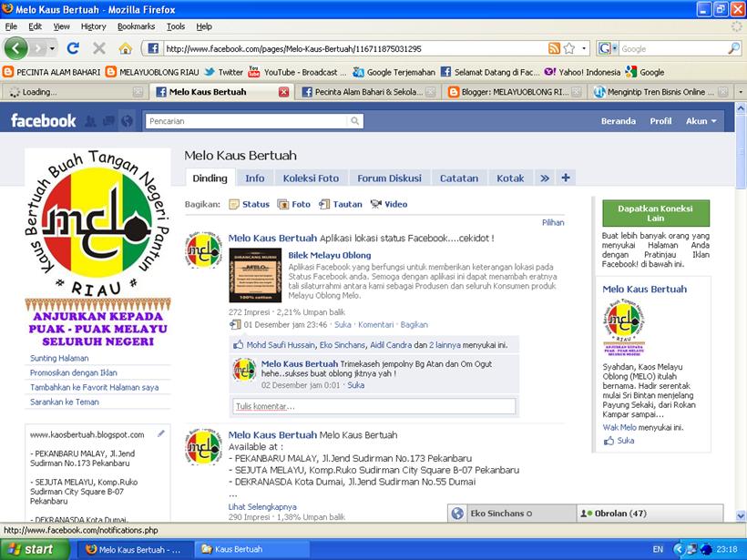Click Bagikan under the first post
Screen dimensions: 747x560
coord(414,325)
